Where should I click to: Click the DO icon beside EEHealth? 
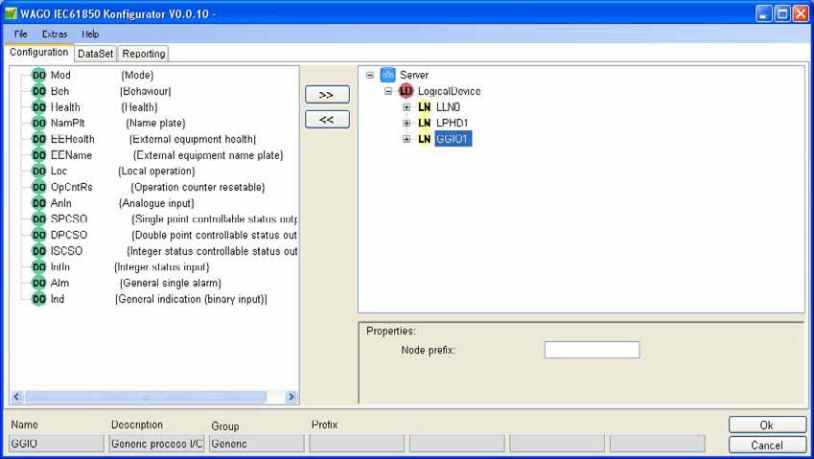pyautogui.click(x=39, y=139)
